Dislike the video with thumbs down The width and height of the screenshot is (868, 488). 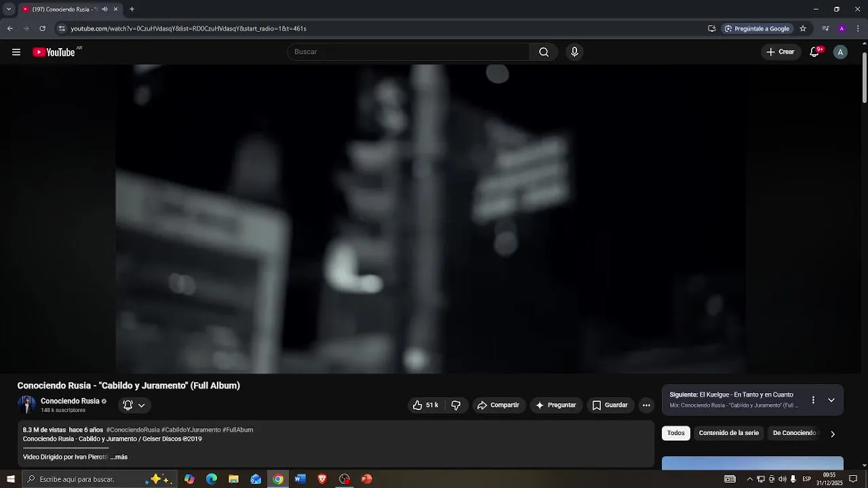tap(456, 405)
